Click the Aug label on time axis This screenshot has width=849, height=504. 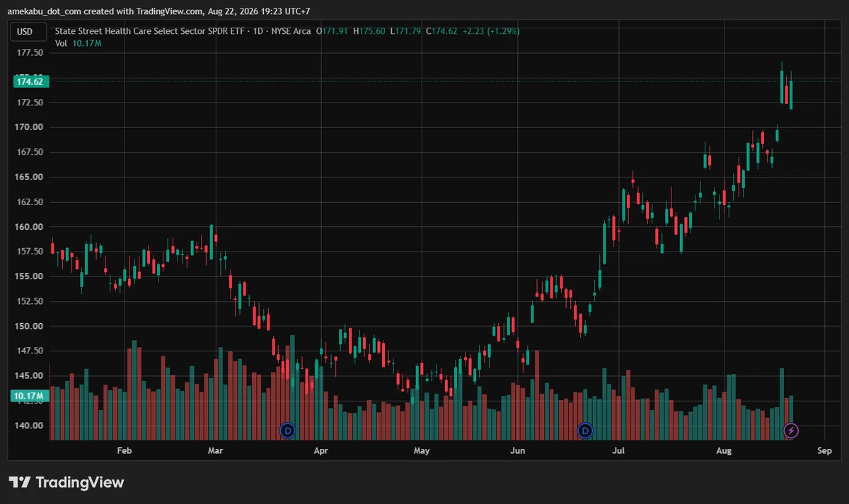(723, 450)
